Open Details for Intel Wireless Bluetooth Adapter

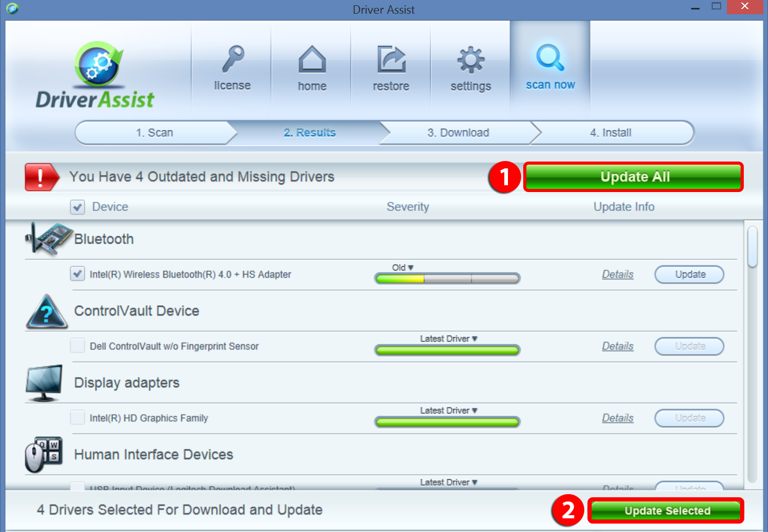[x=618, y=274]
